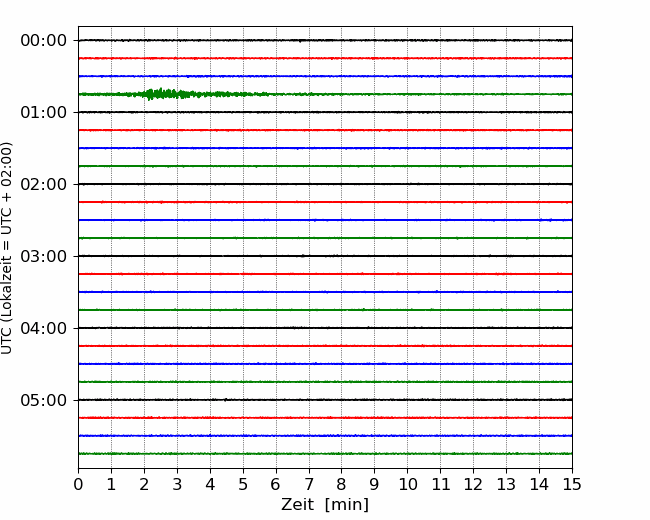Click the x-axis tick label 2
The width and height of the screenshot is (650, 520).
coord(144,484)
